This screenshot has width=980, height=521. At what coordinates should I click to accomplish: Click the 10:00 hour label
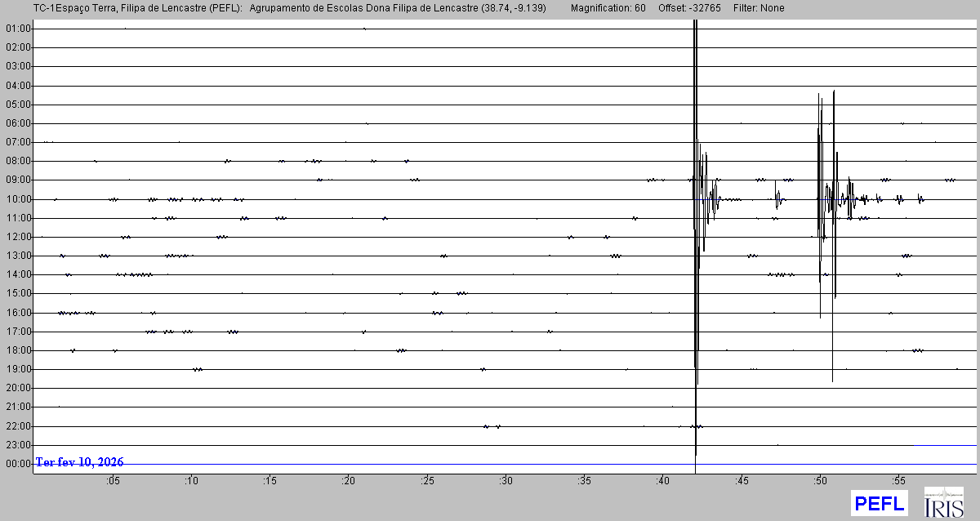pyautogui.click(x=18, y=199)
